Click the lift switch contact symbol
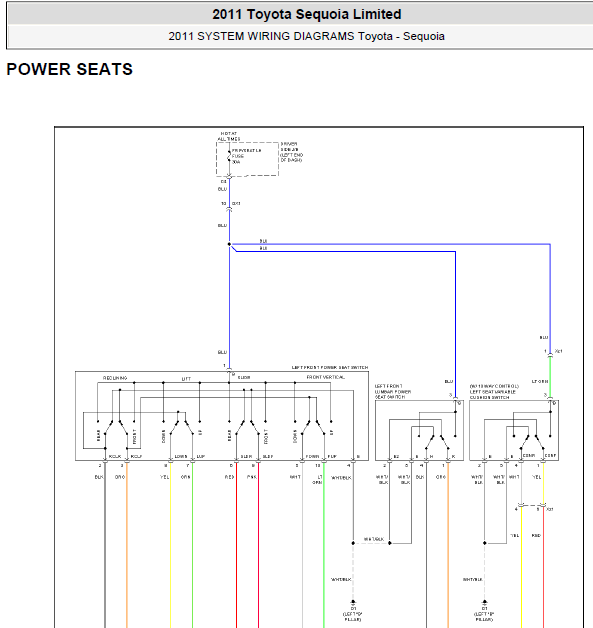The width and height of the screenshot is (593, 628). tap(181, 427)
